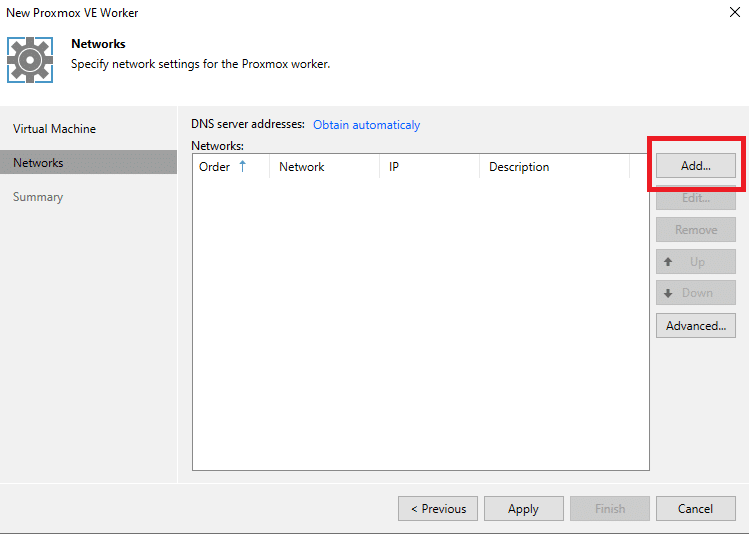This screenshot has height=535, width=749.
Task: Close the dialog with the X button
Action: (735, 12)
